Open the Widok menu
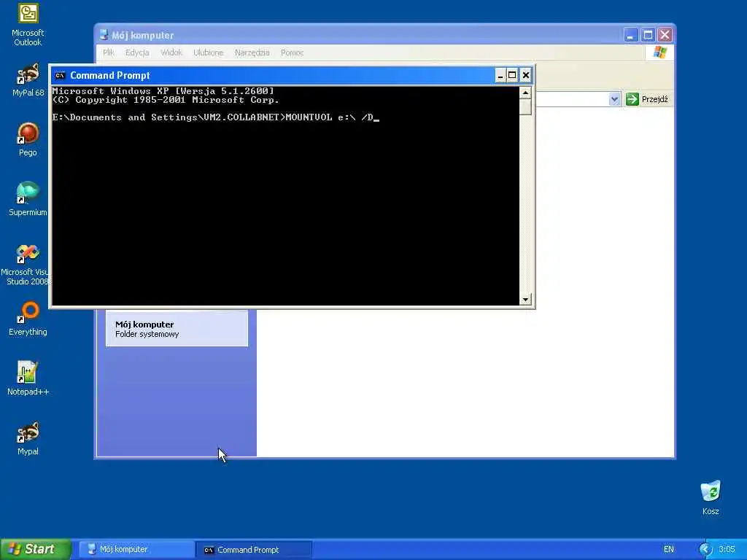747x560 pixels. coord(171,52)
